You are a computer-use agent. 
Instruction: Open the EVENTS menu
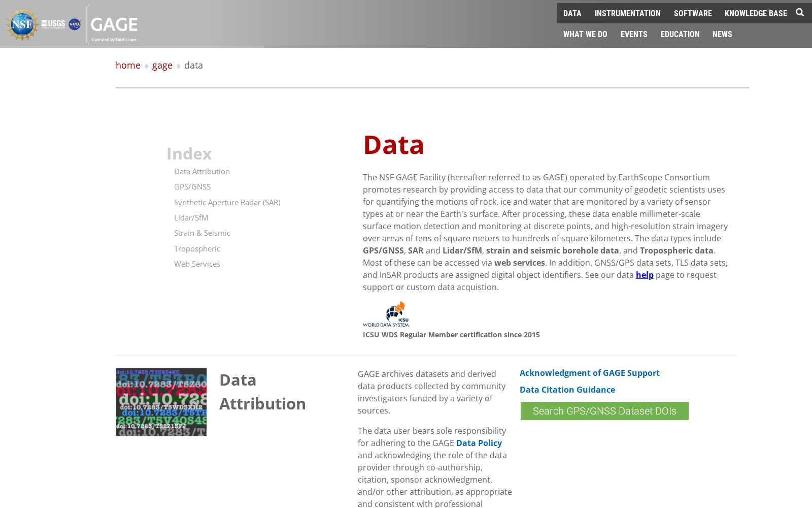click(x=634, y=35)
